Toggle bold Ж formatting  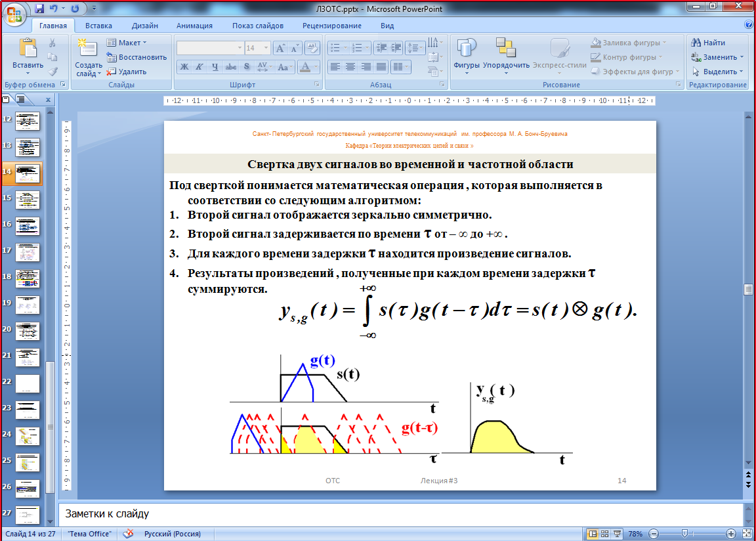(x=184, y=67)
